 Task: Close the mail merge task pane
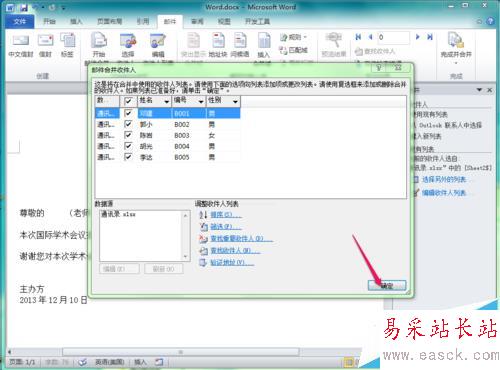[489, 90]
